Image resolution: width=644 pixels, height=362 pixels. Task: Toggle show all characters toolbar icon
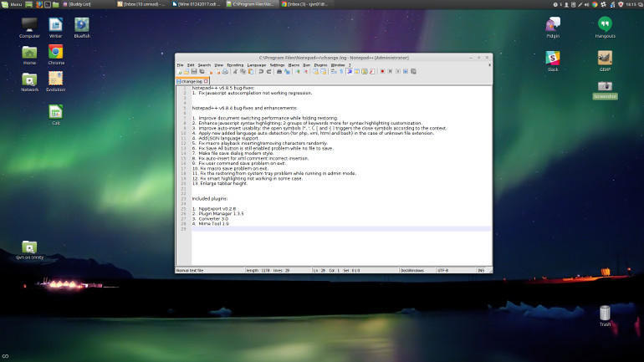341,71
